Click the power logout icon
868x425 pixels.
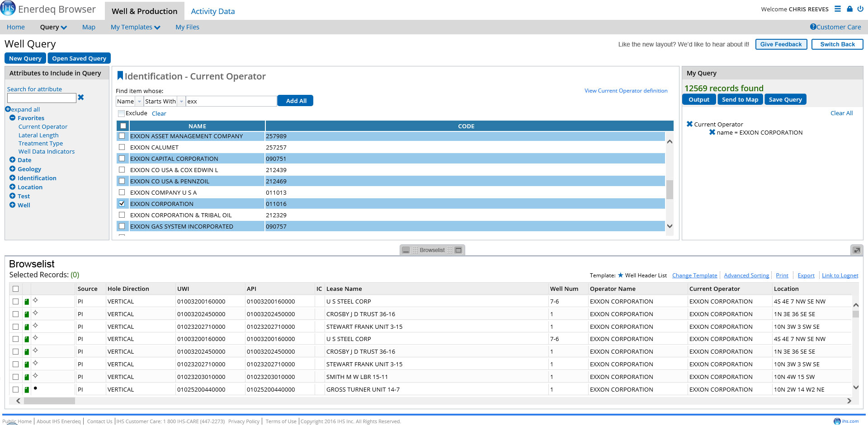860,9
